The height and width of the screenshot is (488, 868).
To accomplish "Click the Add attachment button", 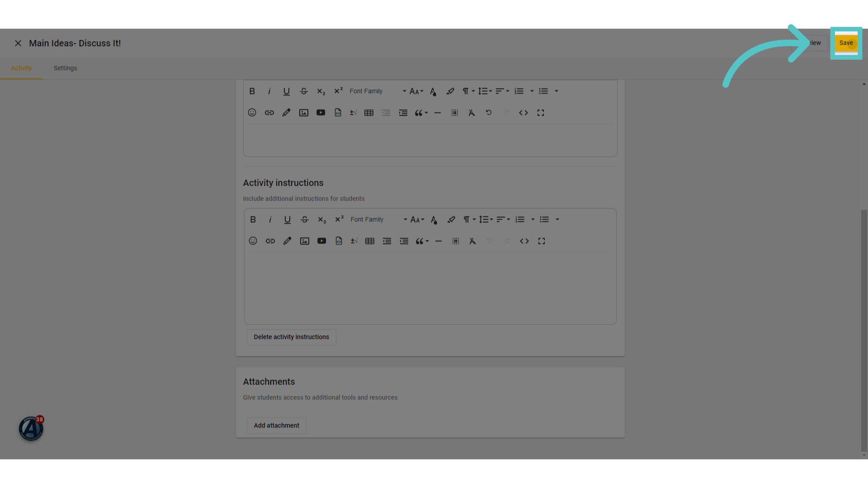I will click(x=277, y=426).
